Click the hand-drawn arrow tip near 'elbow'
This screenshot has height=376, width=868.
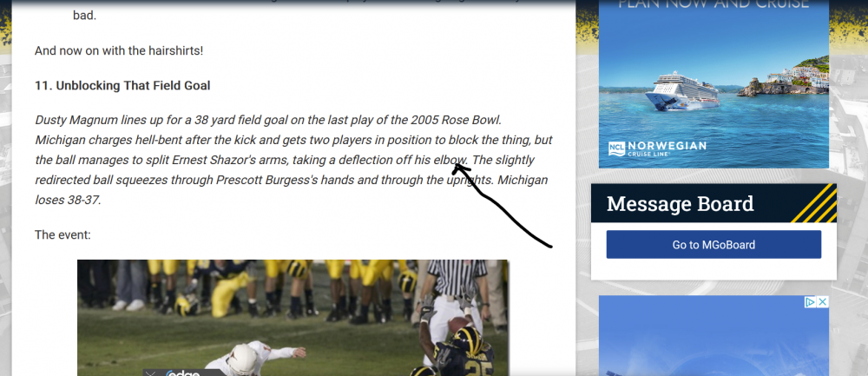point(457,166)
